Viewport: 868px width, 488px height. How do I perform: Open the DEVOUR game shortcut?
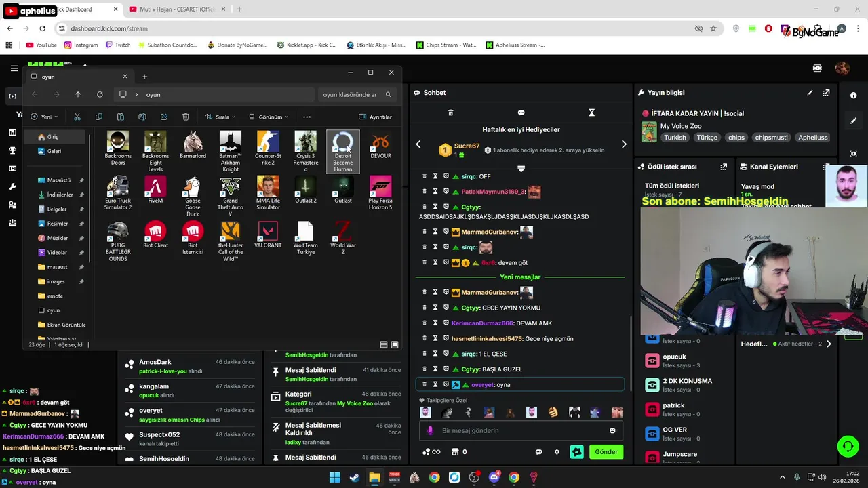[x=380, y=146]
